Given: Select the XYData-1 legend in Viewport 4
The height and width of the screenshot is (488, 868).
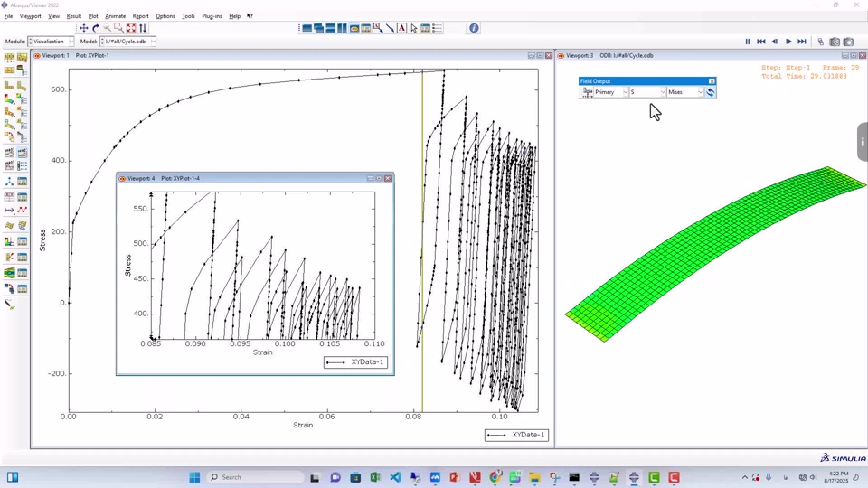Looking at the screenshot, I should click(x=355, y=361).
